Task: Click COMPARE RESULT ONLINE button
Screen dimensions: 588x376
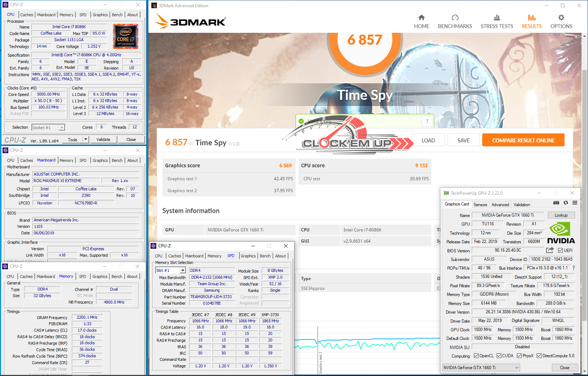Action: click(x=523, y=140)
